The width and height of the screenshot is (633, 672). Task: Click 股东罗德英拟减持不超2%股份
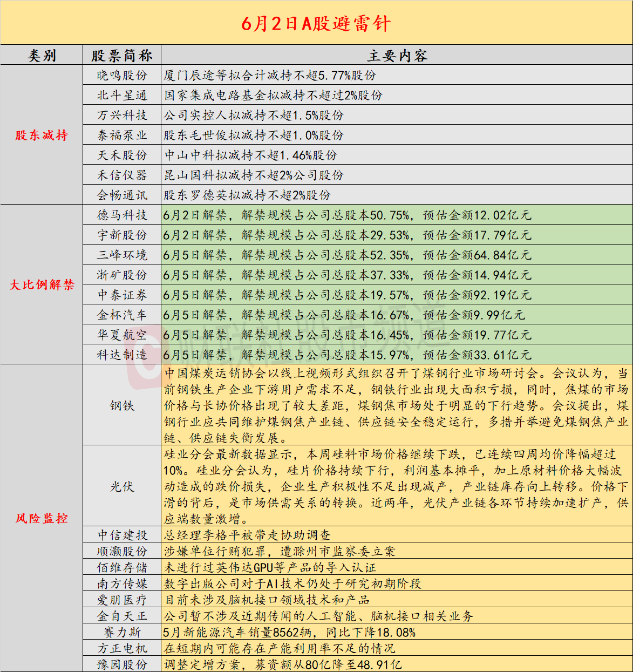pyautogui.click(x=247, y=195)
